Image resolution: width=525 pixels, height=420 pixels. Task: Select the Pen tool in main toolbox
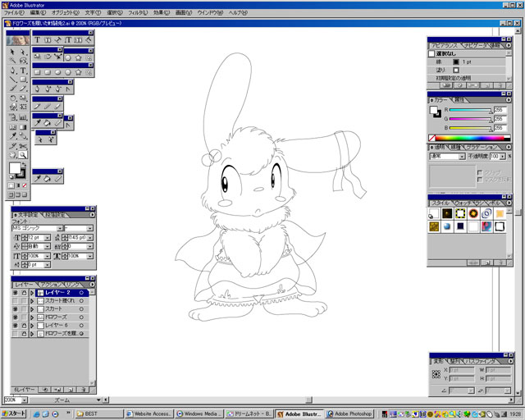tap(13, 71)
